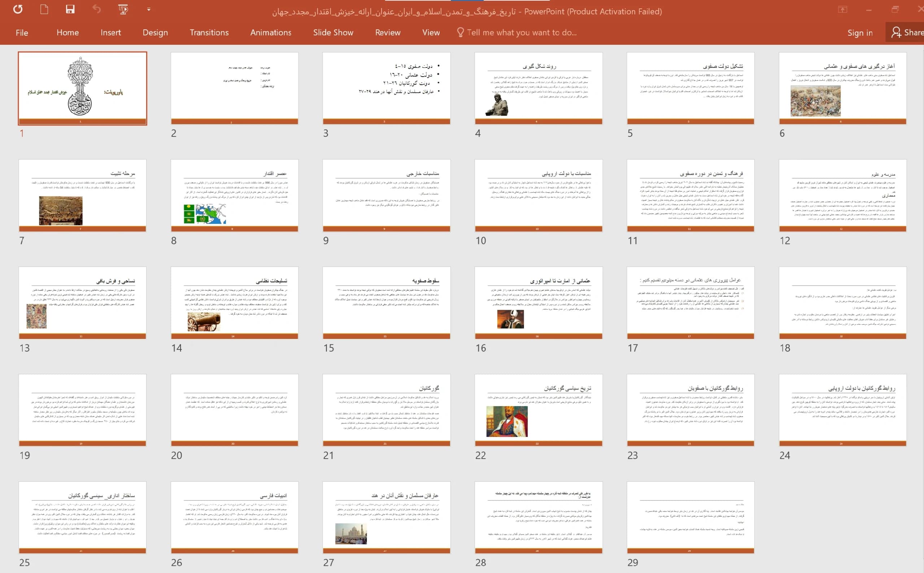Select slide 16 sultan portrait thumbnail
924x573 pixels.
click(x=538, y=303)
